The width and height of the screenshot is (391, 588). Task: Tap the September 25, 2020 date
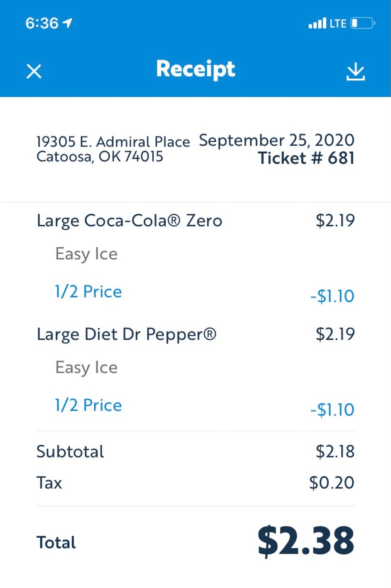tap(277, 140)
